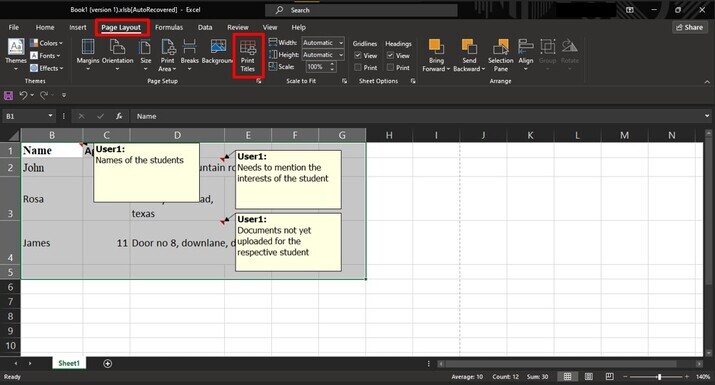Bring the selected object forward

(436, 55)
